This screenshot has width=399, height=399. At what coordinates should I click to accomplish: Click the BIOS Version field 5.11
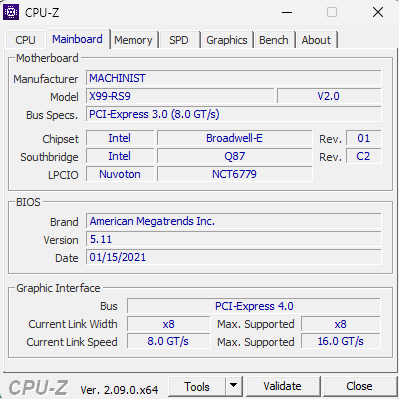click(x=233, y=239)
